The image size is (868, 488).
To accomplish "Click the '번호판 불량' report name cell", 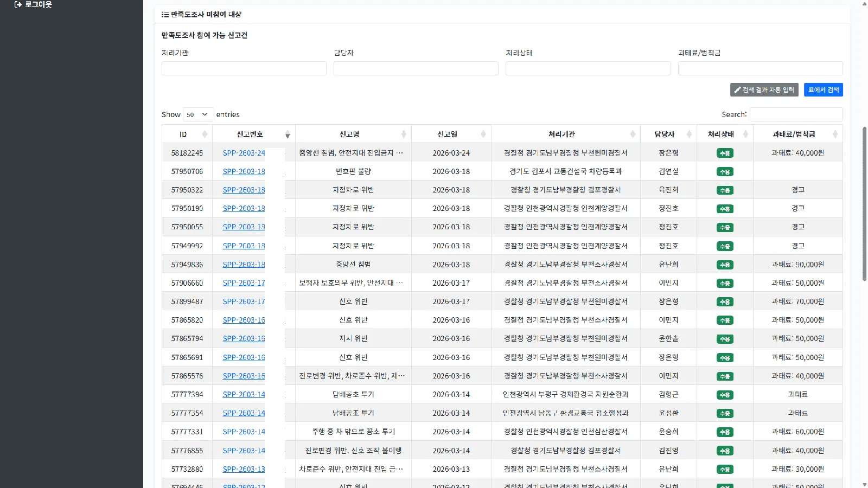I will 353,171.
